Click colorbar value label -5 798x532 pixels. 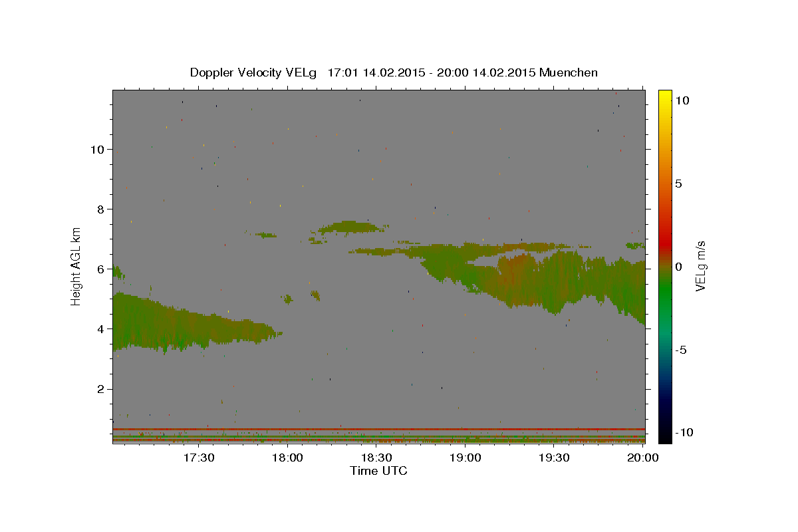click(x=680, y=350)
